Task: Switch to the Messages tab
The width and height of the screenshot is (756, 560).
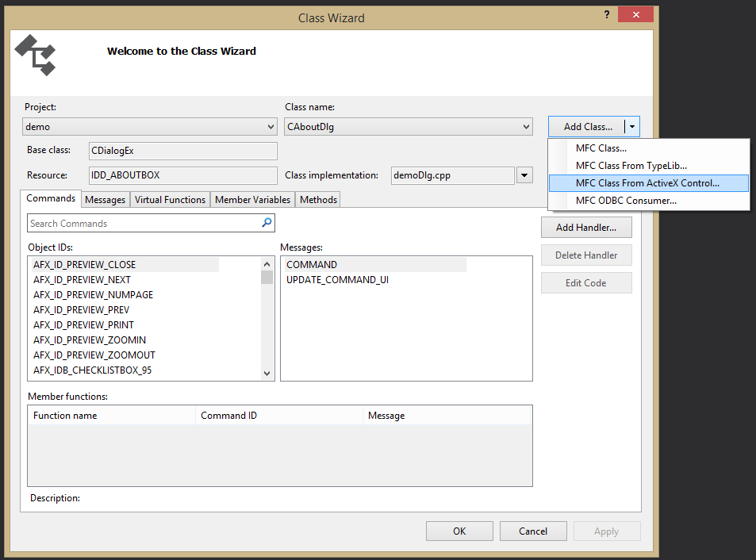Action: [x=105, y=200]
